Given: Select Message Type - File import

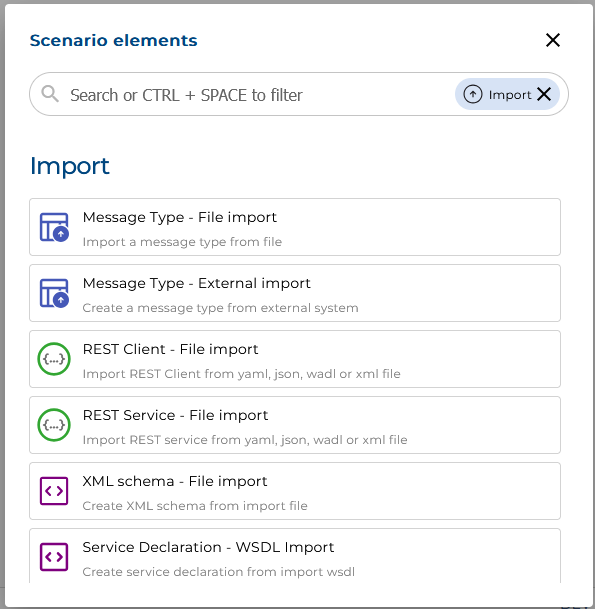Looking at the screenshot, I should (x=295, y=227).
